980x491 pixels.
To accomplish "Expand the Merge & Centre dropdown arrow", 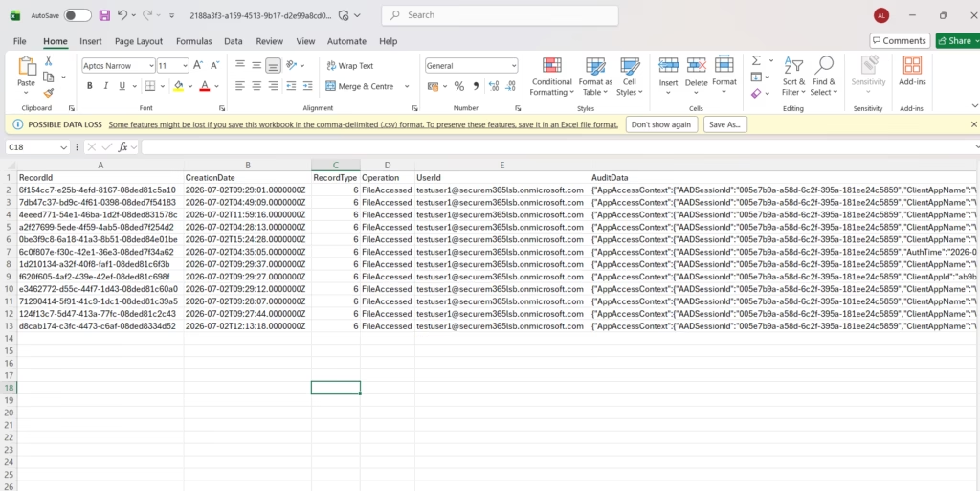I will tap(406, 86).
